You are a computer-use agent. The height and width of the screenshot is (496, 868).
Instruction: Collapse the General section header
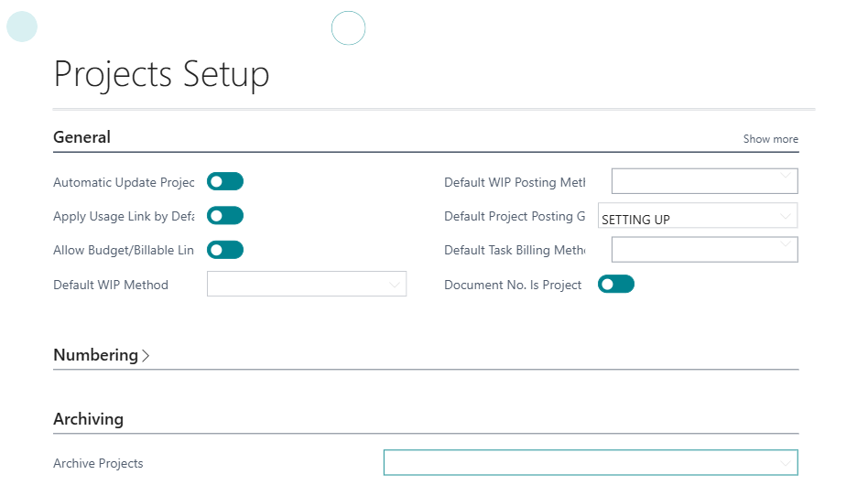[x=82, y=137]
